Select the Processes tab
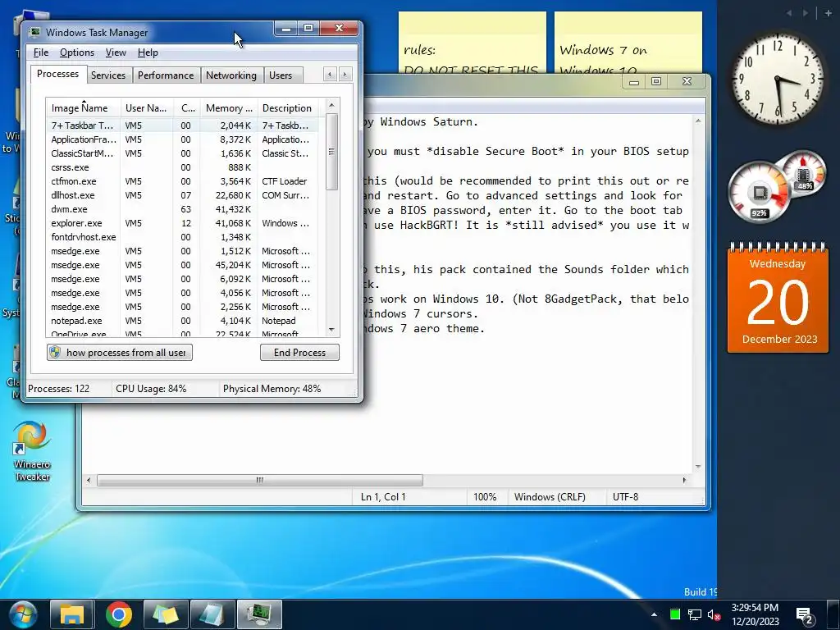840x630 pixels. coord(57,74)
